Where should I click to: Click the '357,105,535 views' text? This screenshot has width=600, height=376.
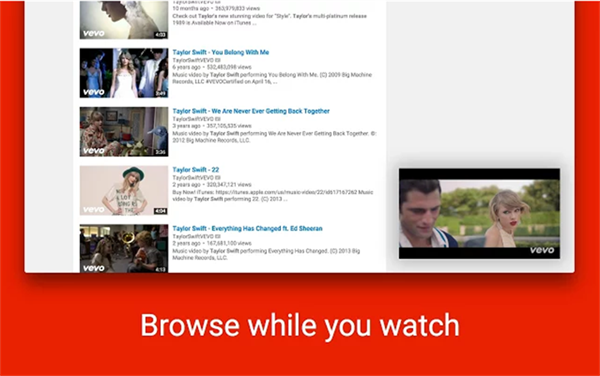point(229,126)
